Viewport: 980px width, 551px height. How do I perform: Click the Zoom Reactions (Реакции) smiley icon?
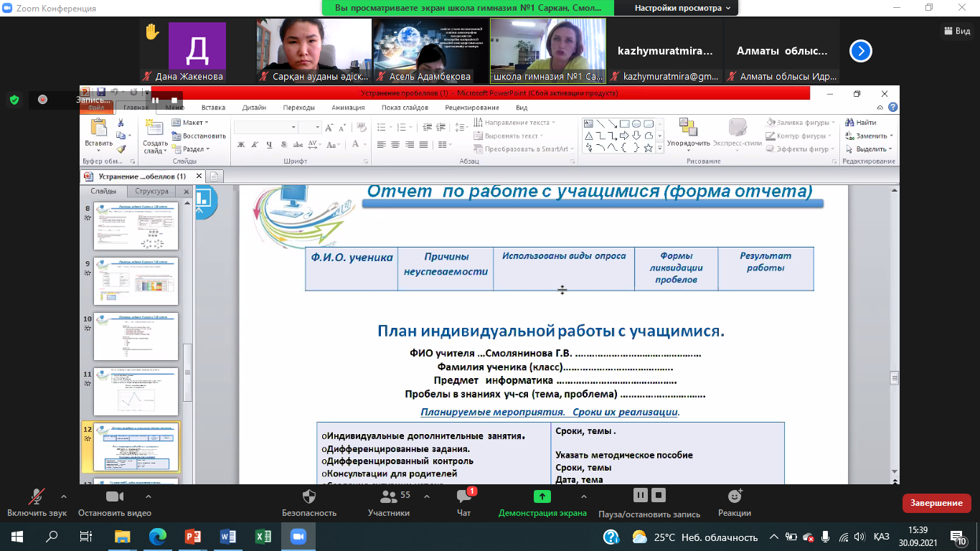click(735, 496)
